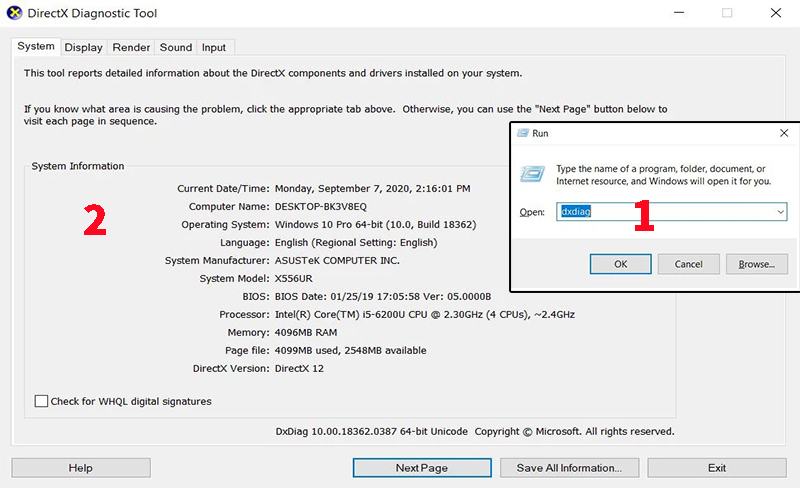Click the DirectX Diagnostic Tool title bar icon
Screen dimensions: 800x500
click(14, 13)
